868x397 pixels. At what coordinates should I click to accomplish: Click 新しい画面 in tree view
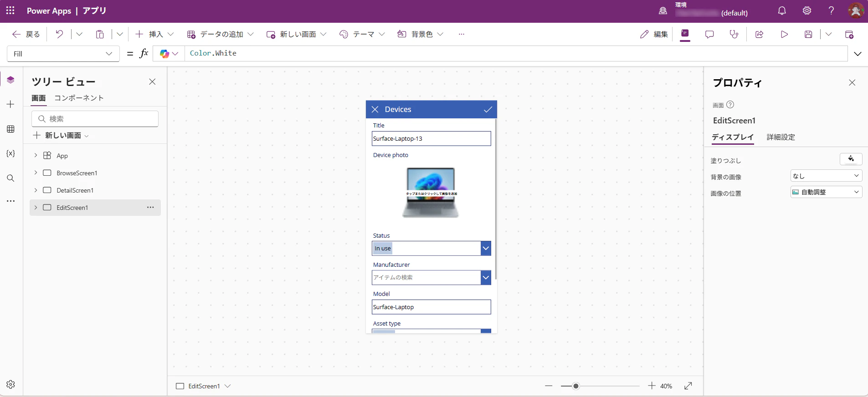click(61, 136)
